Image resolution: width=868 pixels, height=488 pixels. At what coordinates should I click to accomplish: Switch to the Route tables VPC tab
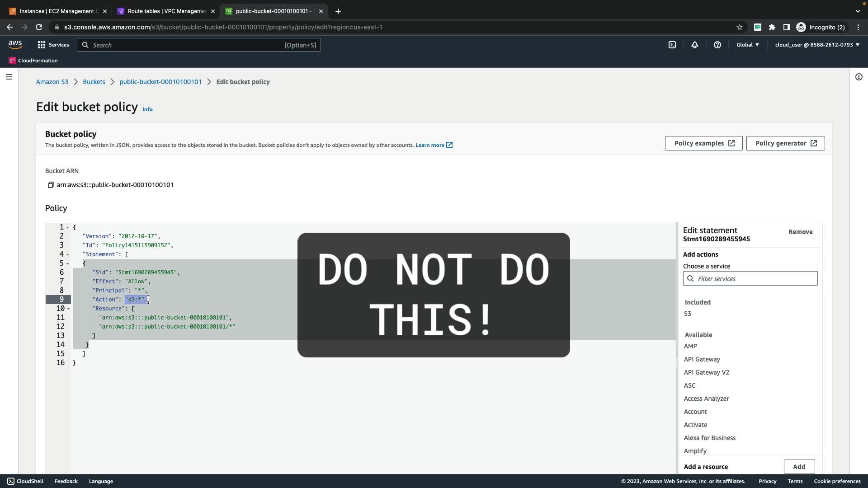166,11
